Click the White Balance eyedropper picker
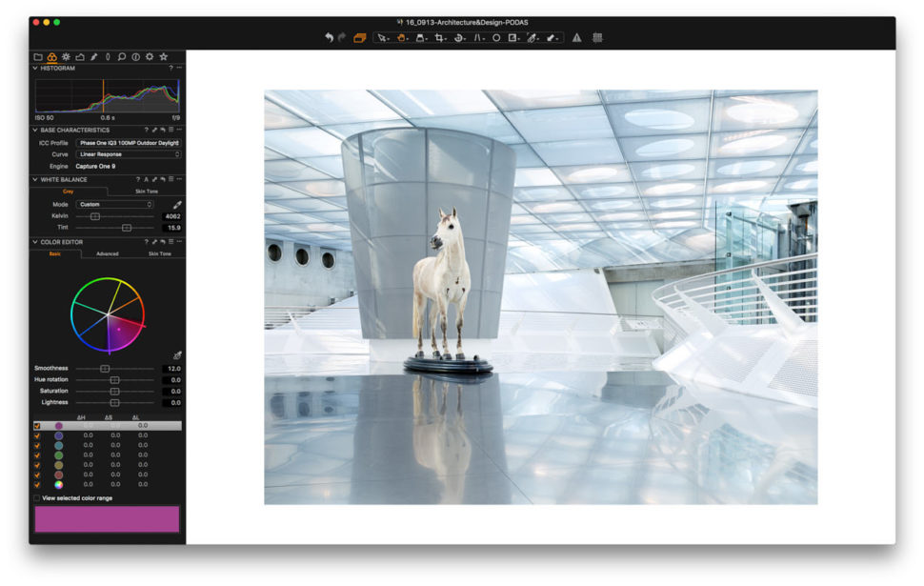The image size is (924, 586). (177, 204)
